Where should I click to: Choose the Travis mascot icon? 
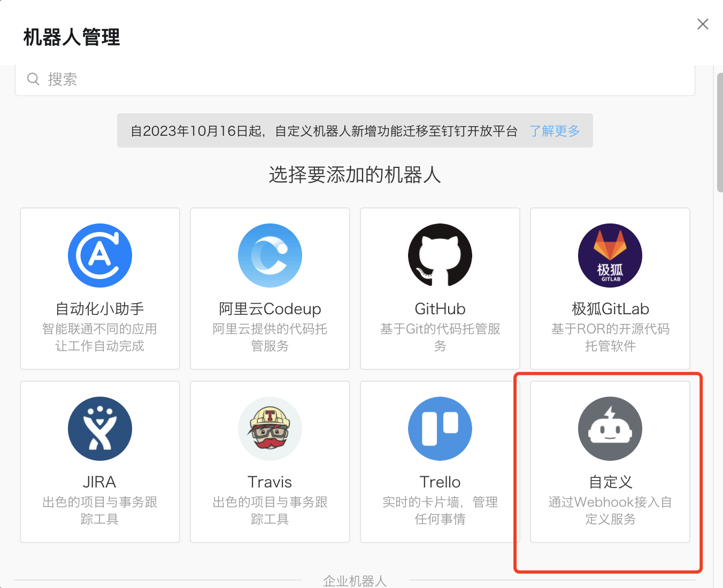[270, 429]
